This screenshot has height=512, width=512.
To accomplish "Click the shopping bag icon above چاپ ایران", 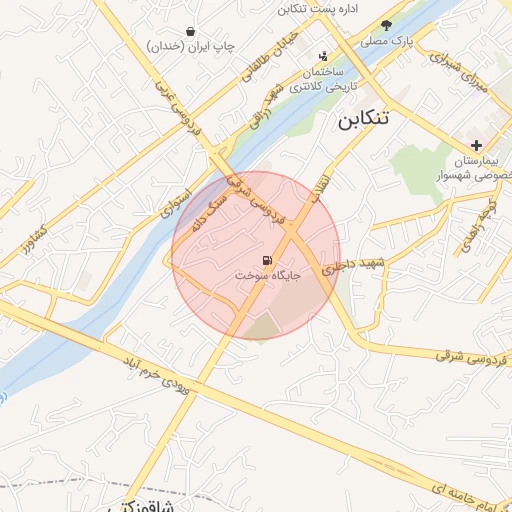I will point(190,32).
